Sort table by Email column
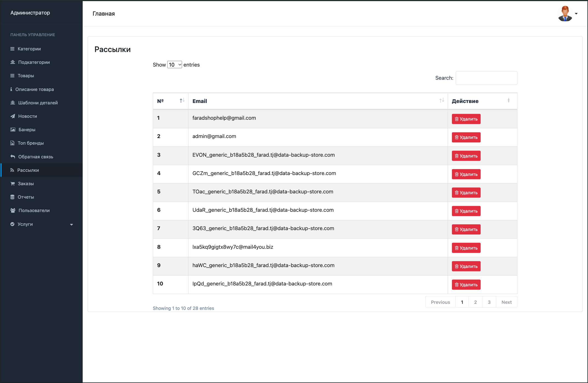 [442, 101]
